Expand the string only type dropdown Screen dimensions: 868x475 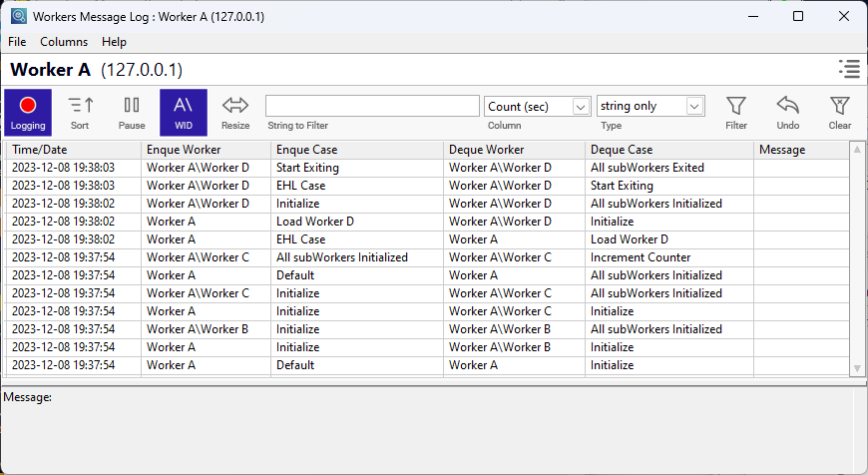(695, 106)
